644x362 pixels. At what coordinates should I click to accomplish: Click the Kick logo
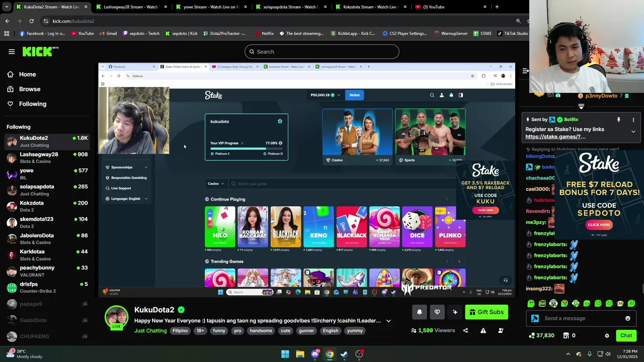tap(40, 51)
